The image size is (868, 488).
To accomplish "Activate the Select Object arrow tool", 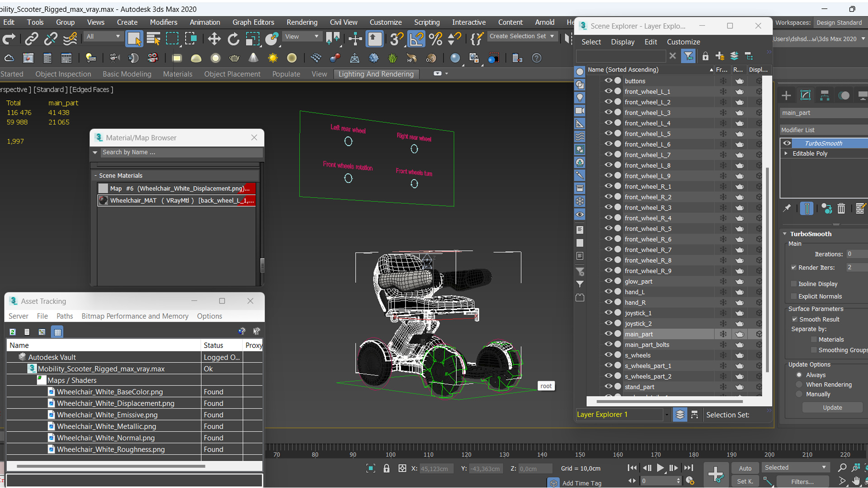I will point(134,39).
